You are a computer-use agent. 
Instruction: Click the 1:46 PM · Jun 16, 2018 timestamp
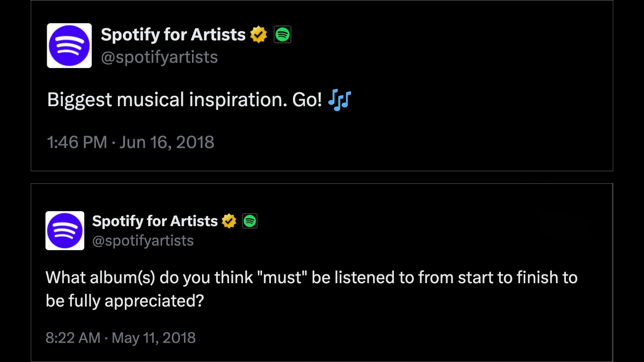(130, 142)
